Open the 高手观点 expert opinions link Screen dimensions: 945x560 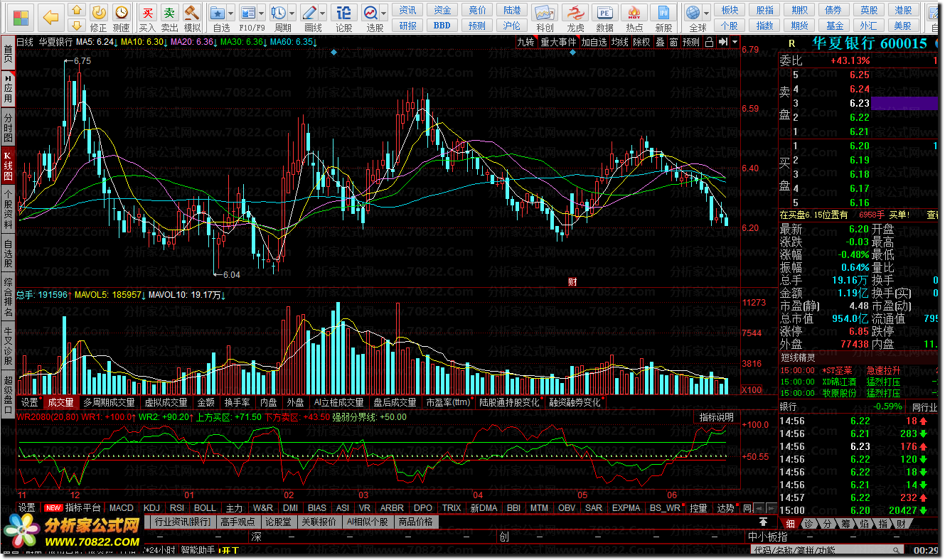pos(238,521)
